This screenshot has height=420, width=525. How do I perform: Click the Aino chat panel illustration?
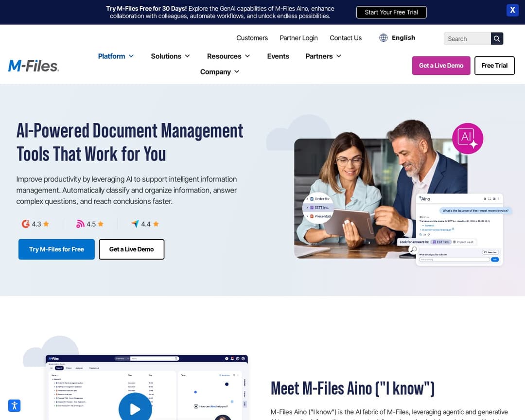click(x=459, y=230)
